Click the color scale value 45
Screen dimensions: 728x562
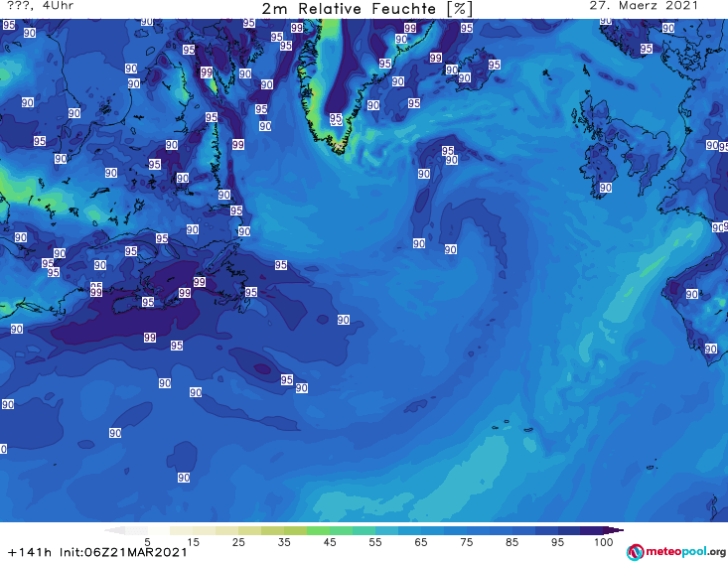(329, 542)
